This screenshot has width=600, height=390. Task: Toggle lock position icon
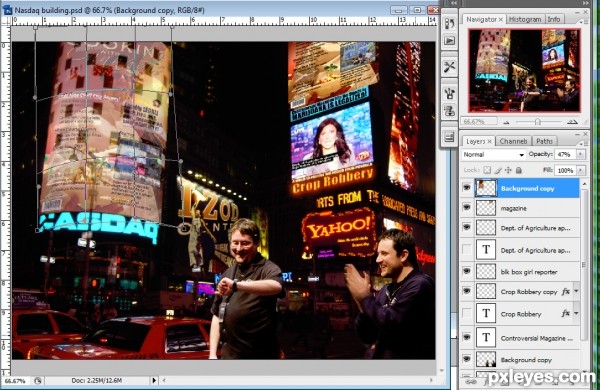click(x=508, y=170)
